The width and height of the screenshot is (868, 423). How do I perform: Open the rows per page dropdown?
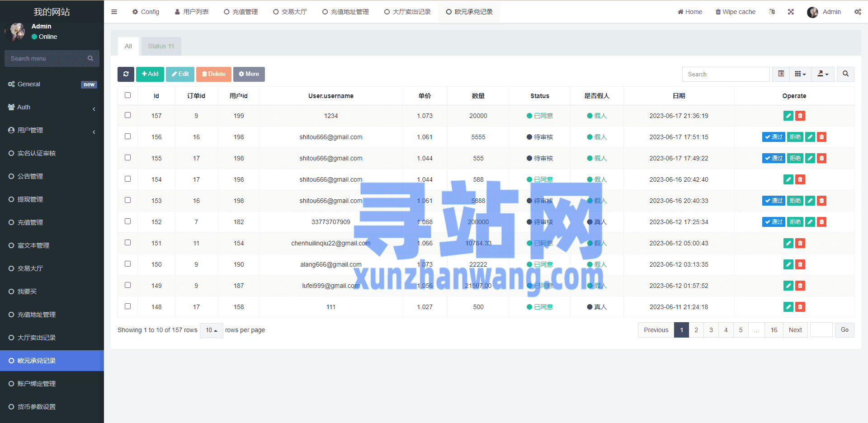(x=211, y=330)
